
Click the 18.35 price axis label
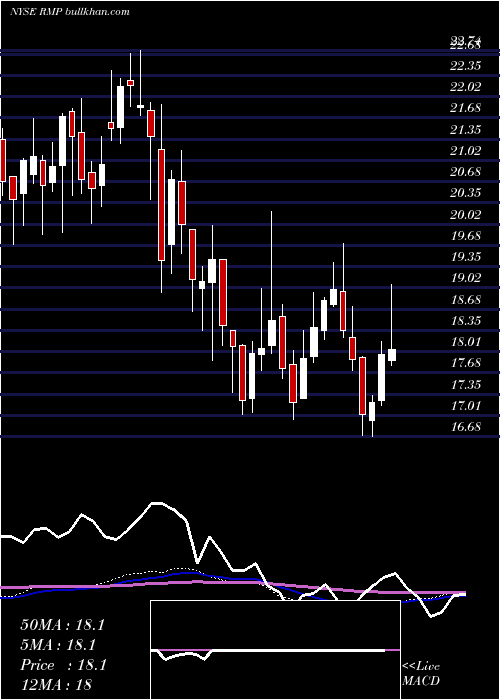tap(466, 321)
